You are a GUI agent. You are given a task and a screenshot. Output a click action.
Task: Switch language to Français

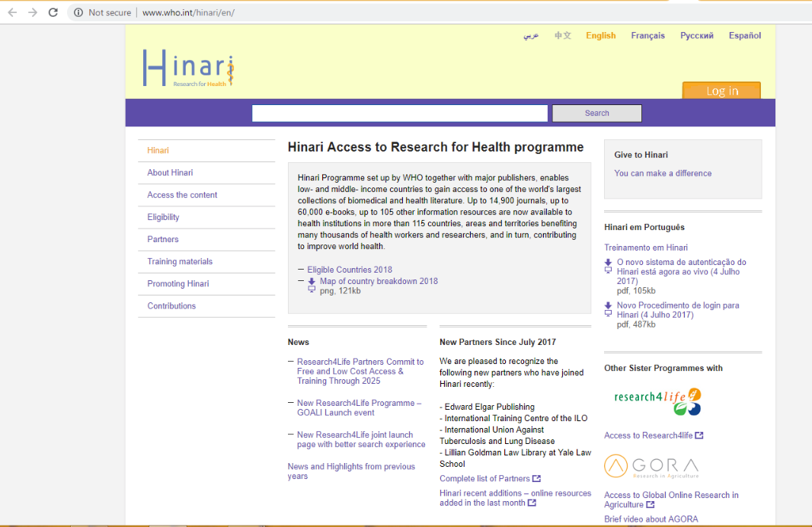tap(647, 36)
